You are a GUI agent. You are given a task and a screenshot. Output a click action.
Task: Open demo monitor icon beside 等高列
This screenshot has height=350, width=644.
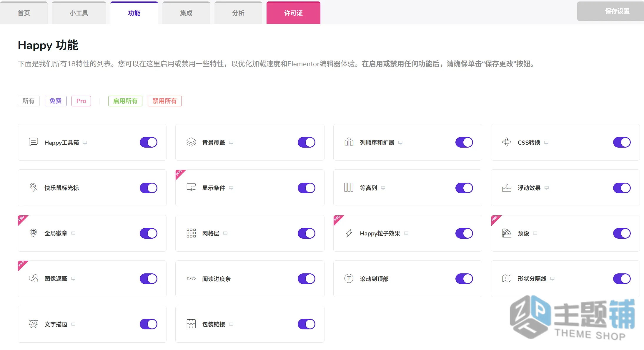pyautogui.click(x=383, y=188)
